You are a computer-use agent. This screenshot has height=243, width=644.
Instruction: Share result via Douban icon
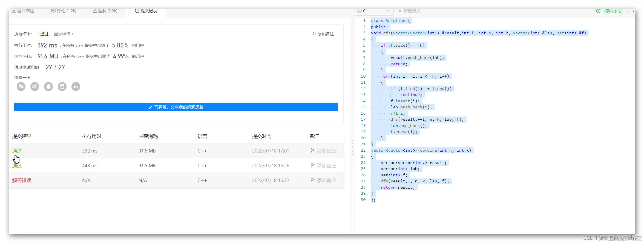62,87
